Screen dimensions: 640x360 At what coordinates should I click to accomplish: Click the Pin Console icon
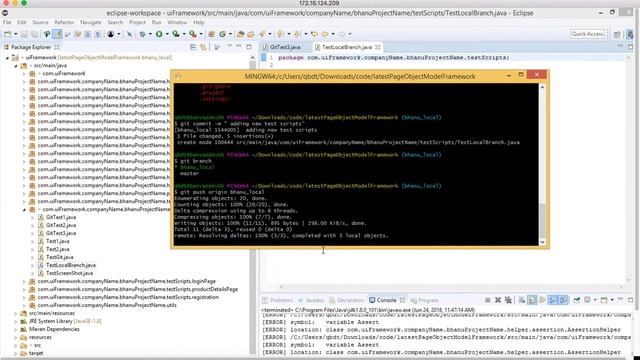577,300
